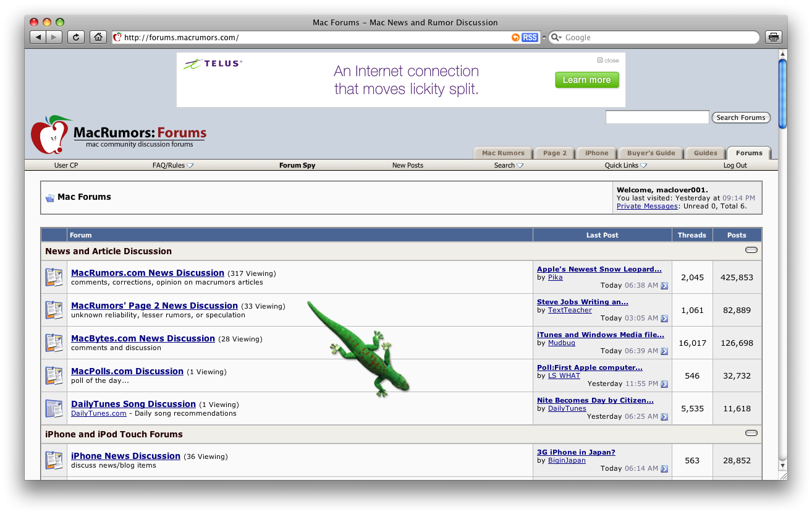The width and height of the screenshot is (812, 514).
Task: Open the Search dropdown in the navbar
Action: click(x=509, y=165)
